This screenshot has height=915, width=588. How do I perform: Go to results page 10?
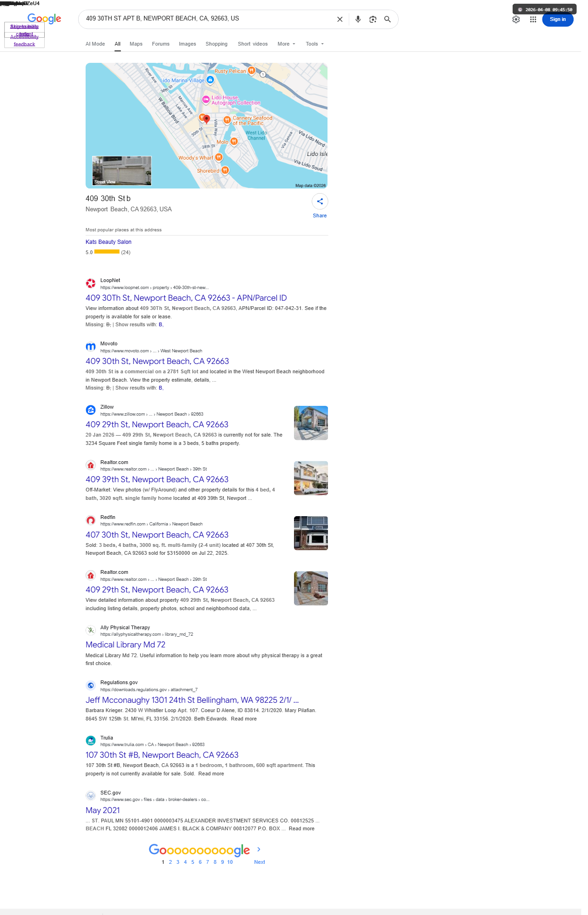coord(230,862)
